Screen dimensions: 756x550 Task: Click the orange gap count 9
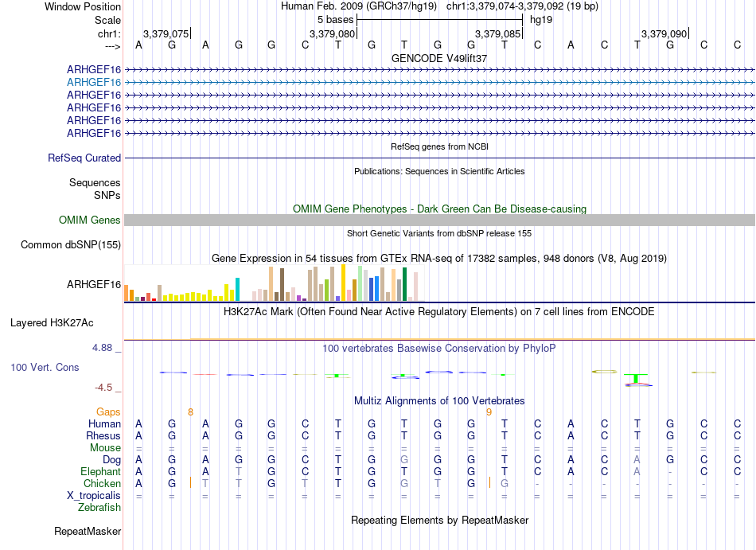click(x=489, y=412)
